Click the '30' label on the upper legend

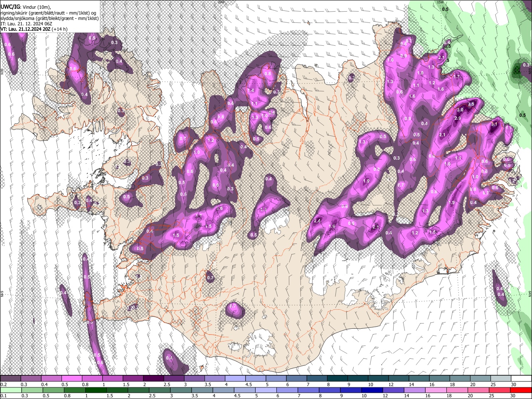click(513, 384)
